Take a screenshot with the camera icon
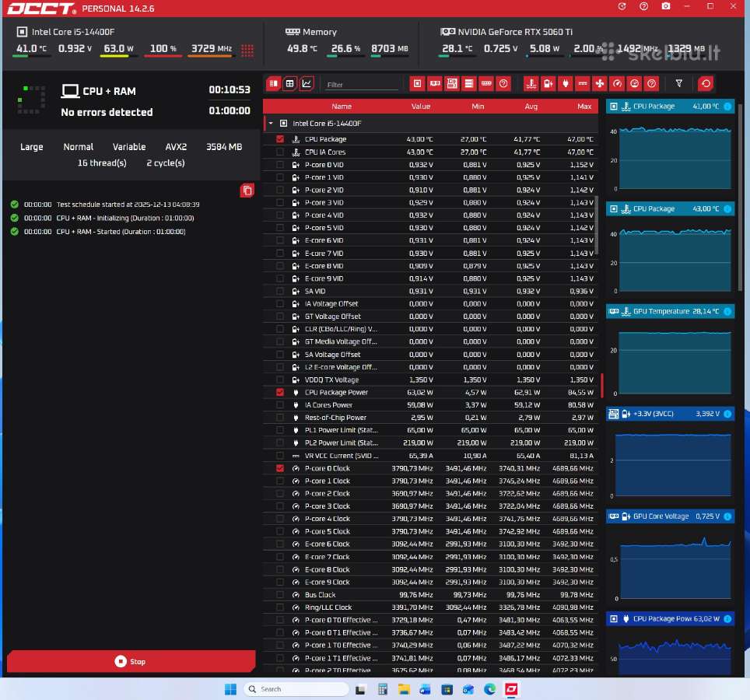Image resolution: width=750 pixels, height=700 pixels. pyautogui.click(x=666, y=6)
